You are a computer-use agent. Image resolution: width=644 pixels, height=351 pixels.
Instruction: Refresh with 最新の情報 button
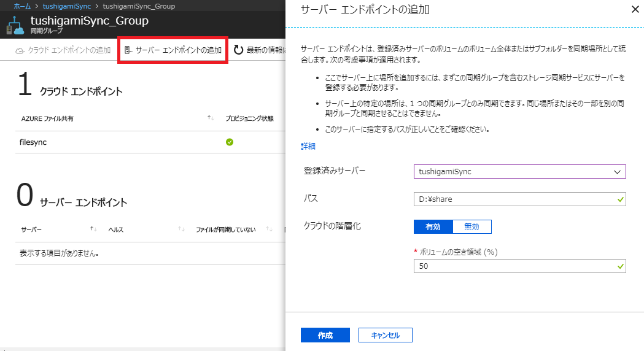tap(260, 50)
